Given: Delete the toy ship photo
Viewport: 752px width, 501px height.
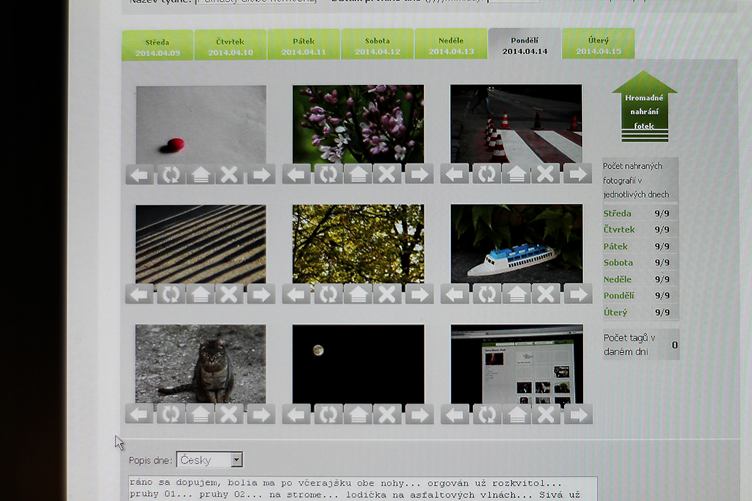Looking at the screenshot, I should coord(546,294).
